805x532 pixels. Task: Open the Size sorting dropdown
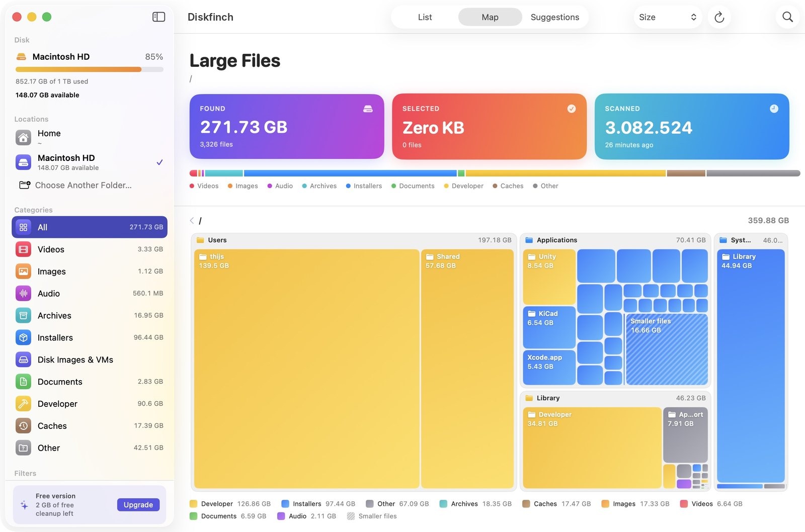(668, 17)
